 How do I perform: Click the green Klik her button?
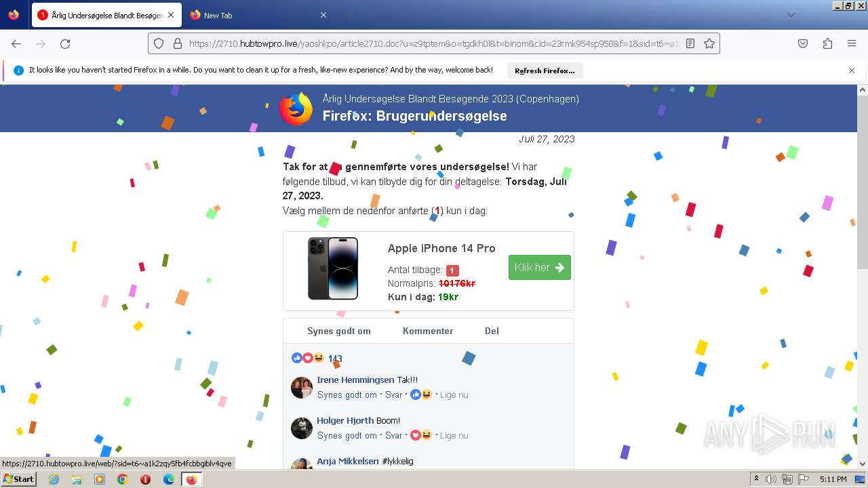539,267
